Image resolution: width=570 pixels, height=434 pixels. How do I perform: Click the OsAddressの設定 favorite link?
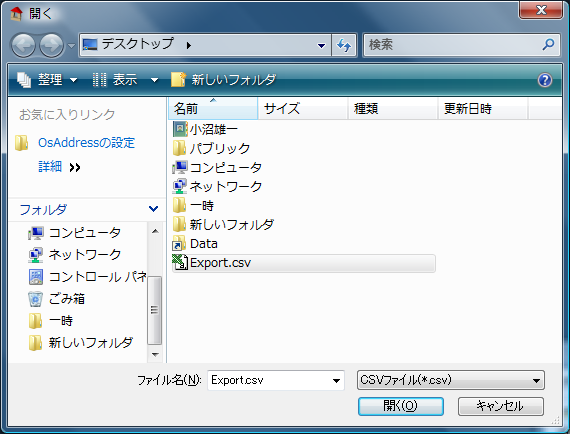[x=86, y=142]
